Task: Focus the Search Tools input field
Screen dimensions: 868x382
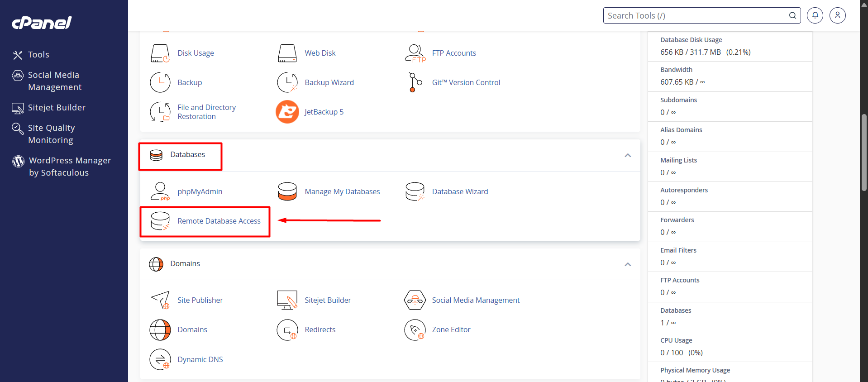Action: 695,15
